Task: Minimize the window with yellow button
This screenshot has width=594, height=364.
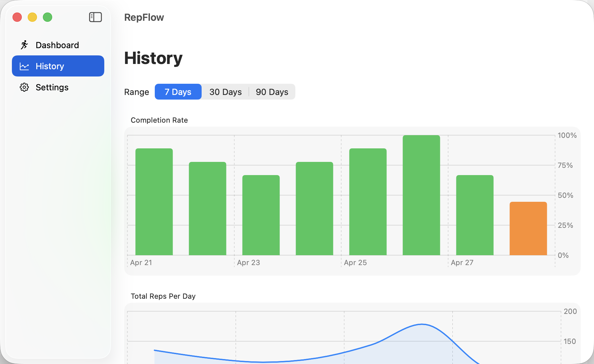Action: coord(32,17)
